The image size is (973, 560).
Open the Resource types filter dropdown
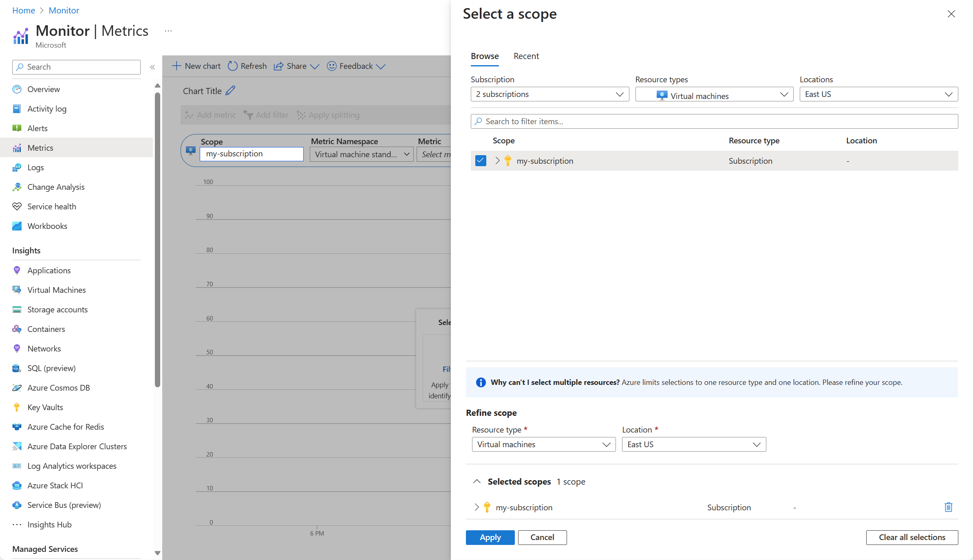(x=714, y=94)
